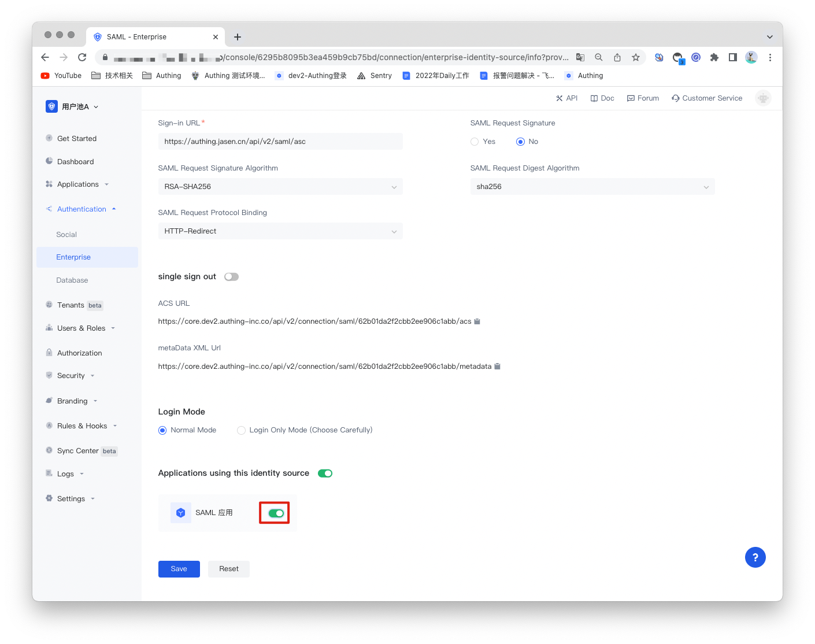Expand SAML Request Protocol Binding dropdown
Viewport: 815px width, 644px height.
(280, 231)
